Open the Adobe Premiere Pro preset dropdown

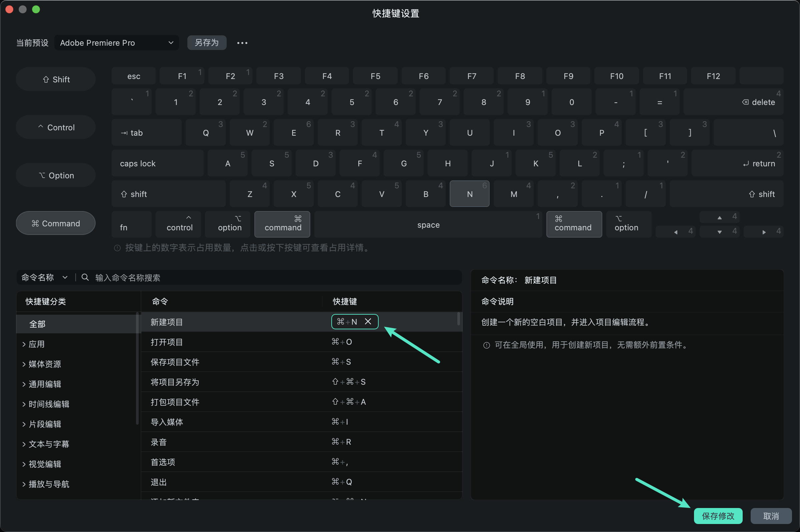pos(116,43)
